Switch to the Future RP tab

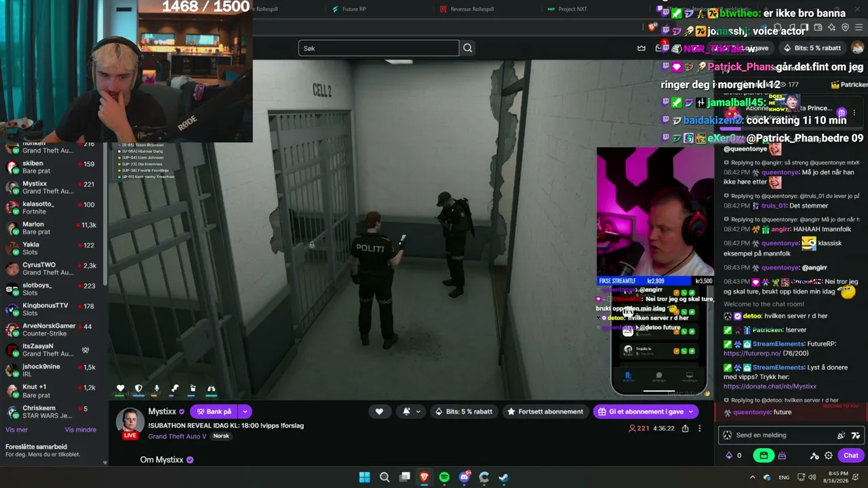pos(354,9)
